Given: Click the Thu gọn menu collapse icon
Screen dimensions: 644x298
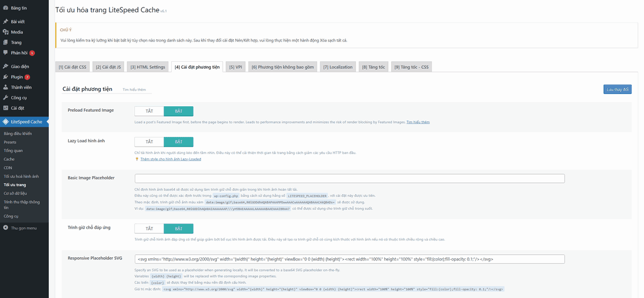Looking at the screenshot, I should pyautogui.click(x=5, y=228).
